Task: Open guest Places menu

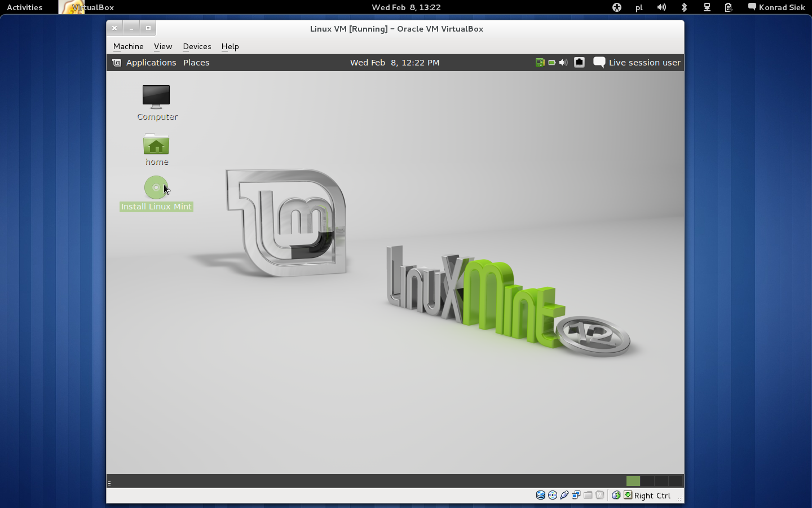Action: tap(196, 63)
